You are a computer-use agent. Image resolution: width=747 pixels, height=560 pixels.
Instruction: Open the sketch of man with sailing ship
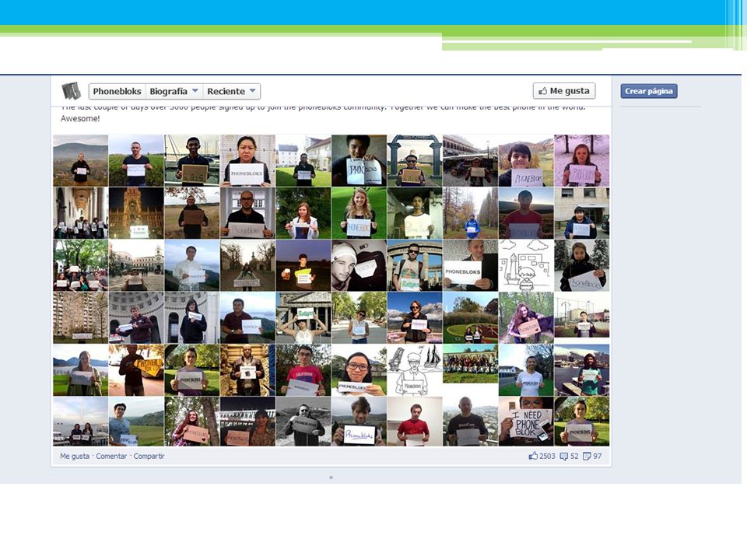[x=415, y=370]
